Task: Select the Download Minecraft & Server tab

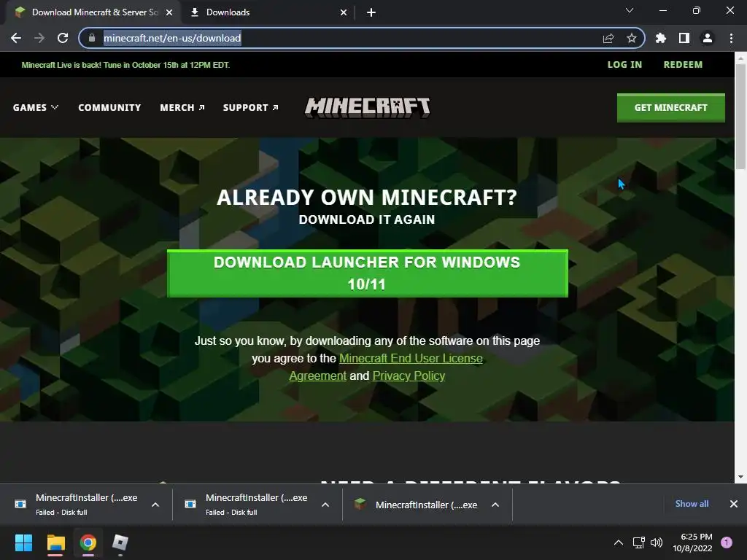Action: [x=94, y=12]
